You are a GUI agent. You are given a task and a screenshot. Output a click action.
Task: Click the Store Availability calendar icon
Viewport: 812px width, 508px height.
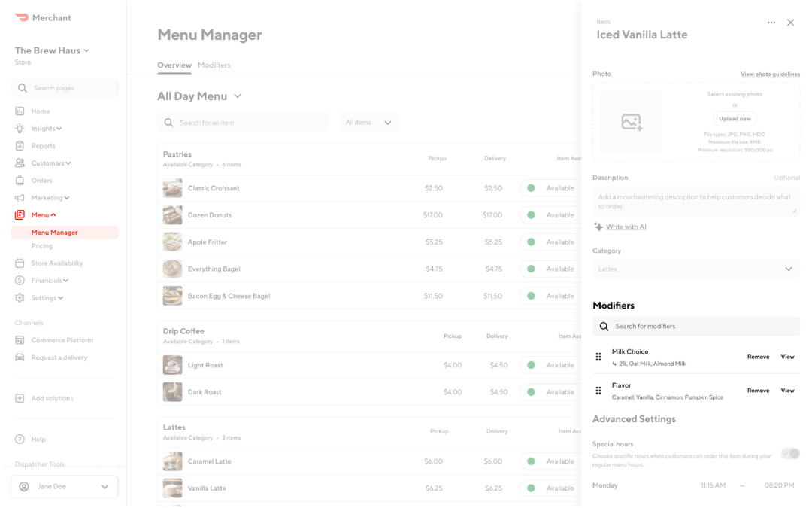point(20,263)
